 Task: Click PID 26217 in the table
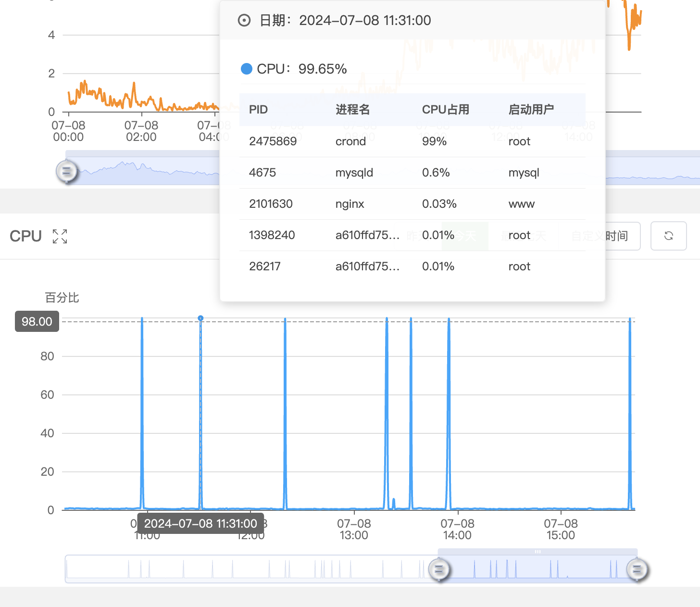point(265,266)
